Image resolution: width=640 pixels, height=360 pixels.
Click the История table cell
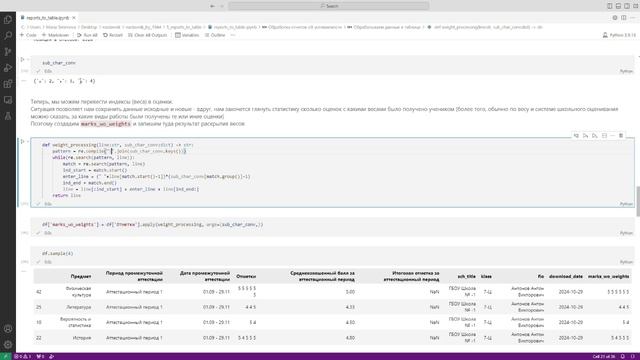(x=83, y=338)
